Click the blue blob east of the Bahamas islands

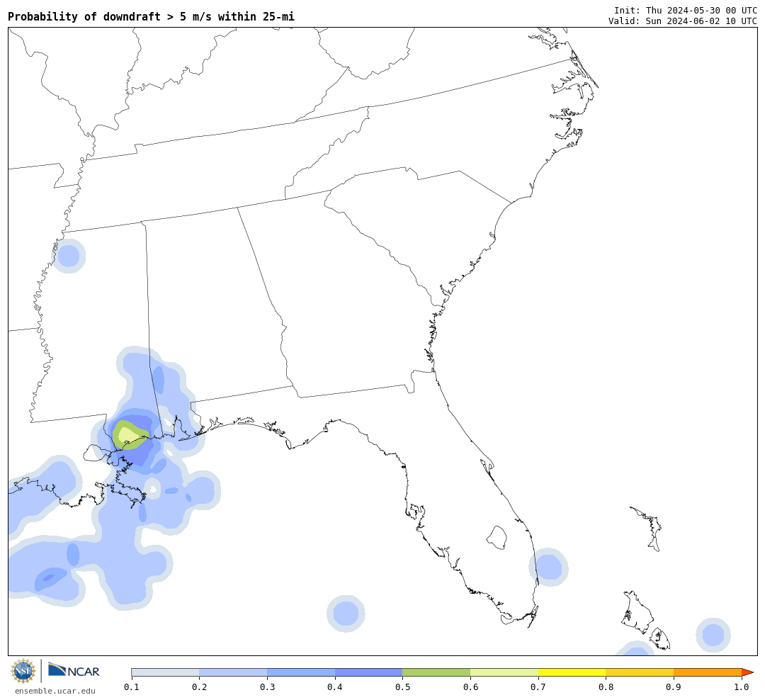713,635
